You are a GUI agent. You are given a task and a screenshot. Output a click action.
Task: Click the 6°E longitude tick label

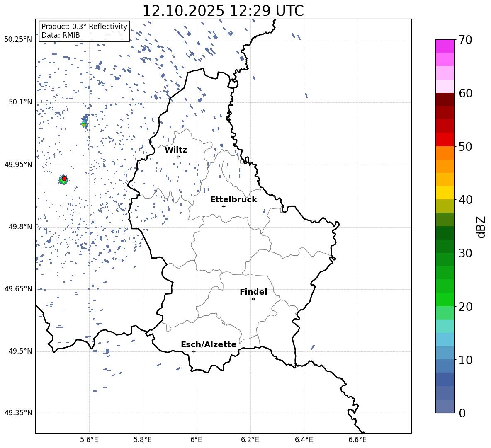point(196,440)
